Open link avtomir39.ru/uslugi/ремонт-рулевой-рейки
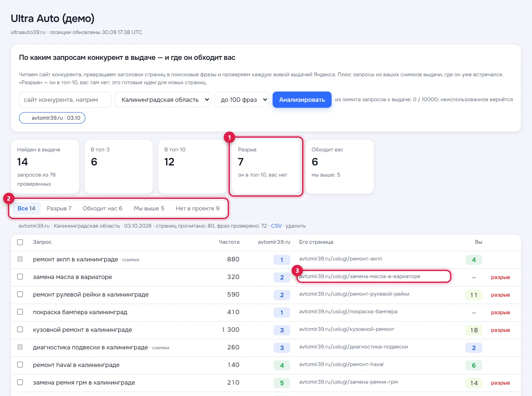The image size is (532, 396). pyautogui.click(x=354, y=294)
